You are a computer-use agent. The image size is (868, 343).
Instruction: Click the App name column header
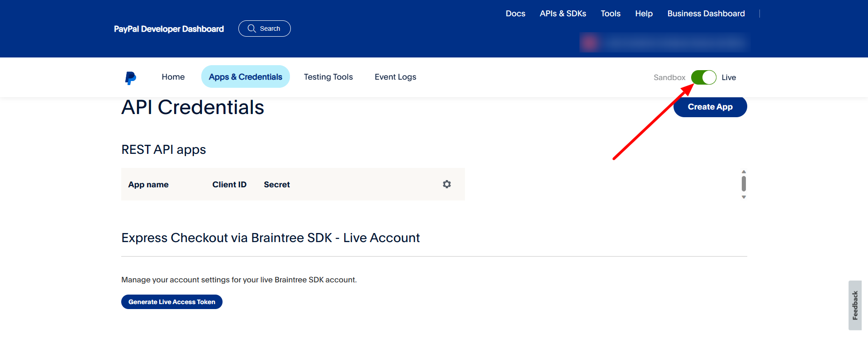point(148,185)
